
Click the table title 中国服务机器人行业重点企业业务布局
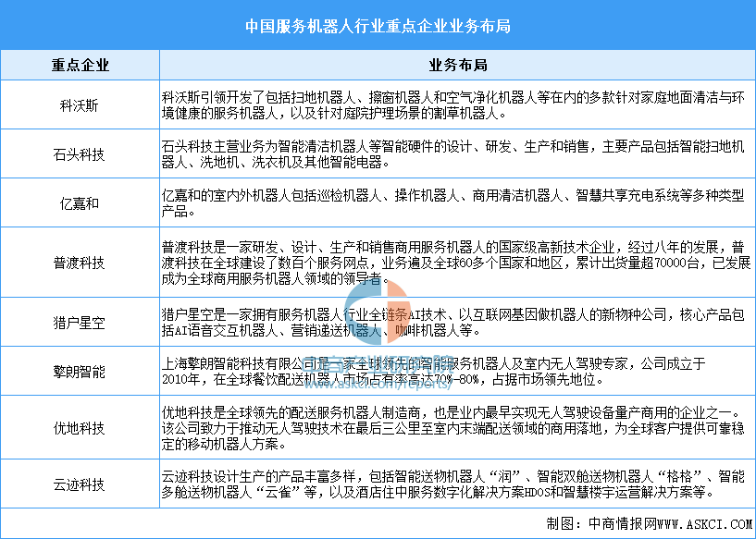[378, 26]
